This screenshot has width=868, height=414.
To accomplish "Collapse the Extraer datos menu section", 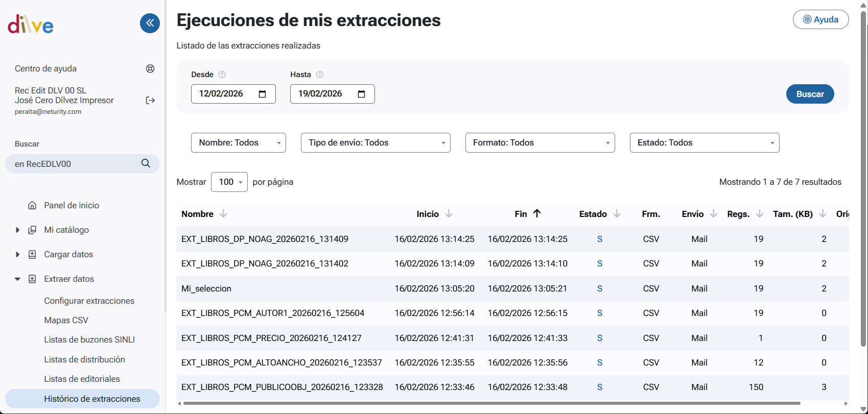I will (18, 279).
